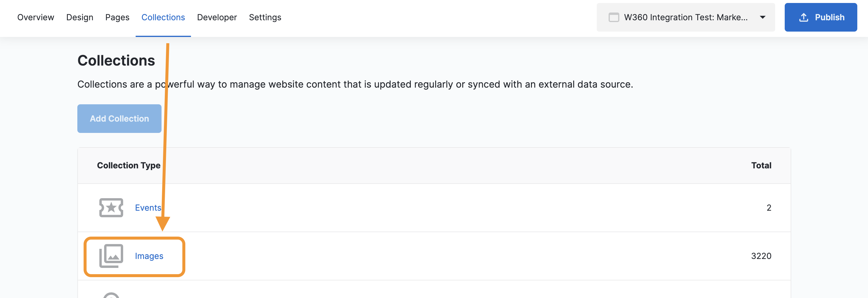Click the Events ticket icon
868x298 pixels.
coord(111,207)
